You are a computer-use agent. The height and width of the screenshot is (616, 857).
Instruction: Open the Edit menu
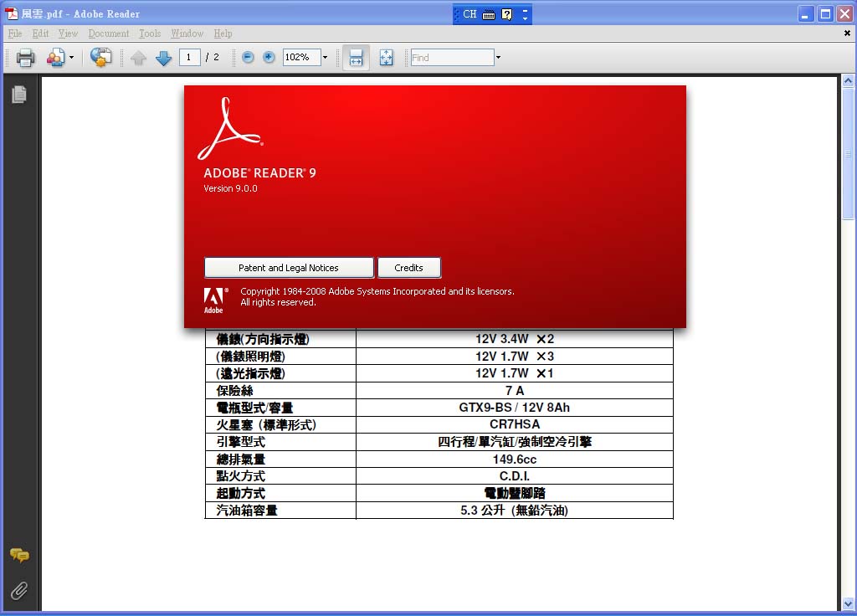40,33
